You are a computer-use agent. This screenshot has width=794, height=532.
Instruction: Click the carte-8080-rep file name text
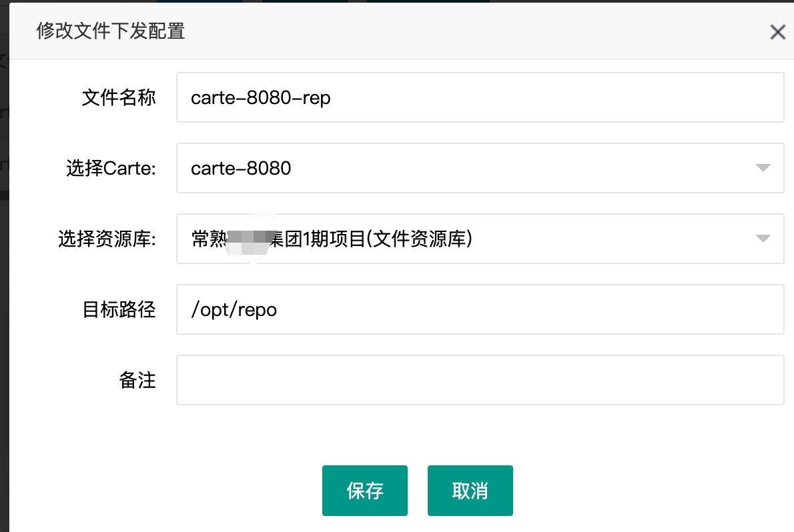click(260, 97)
